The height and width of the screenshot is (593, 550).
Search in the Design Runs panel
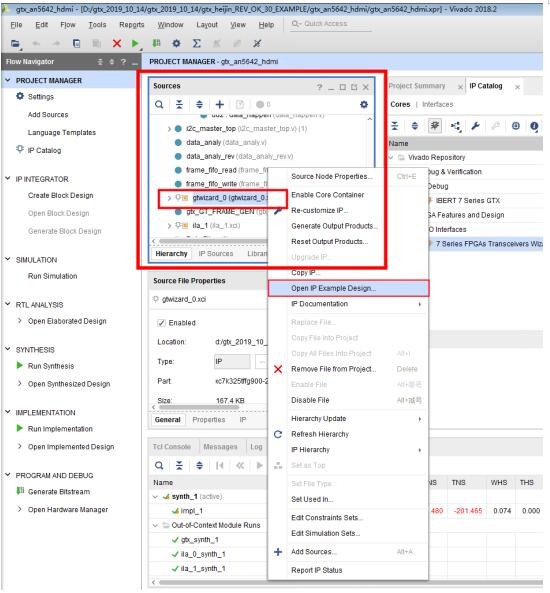coord(159,466)
